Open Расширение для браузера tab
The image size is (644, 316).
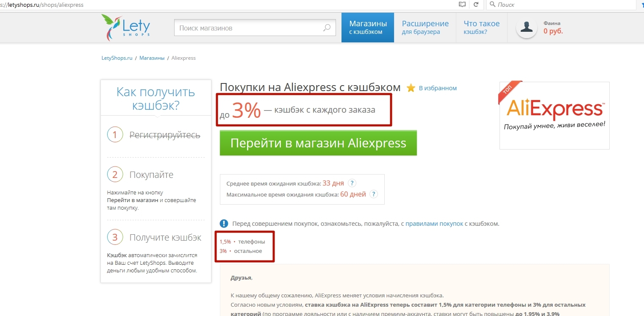(x=425, y=28)
